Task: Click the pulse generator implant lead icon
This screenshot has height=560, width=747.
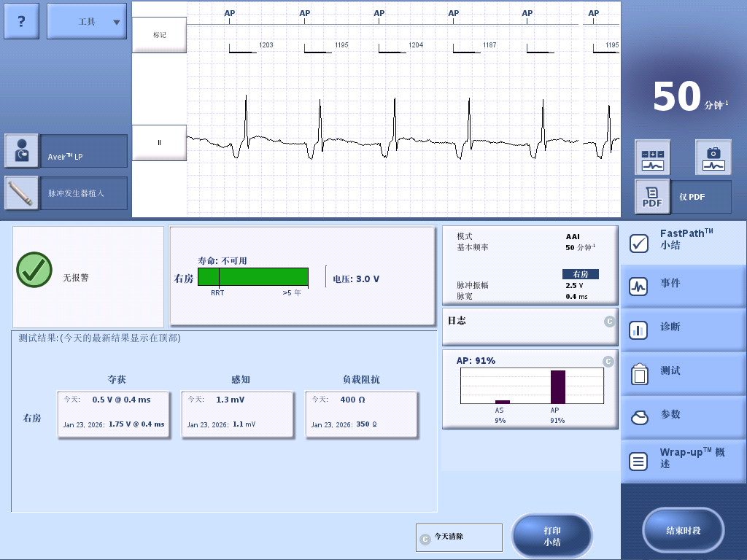Action: [22, 193]
